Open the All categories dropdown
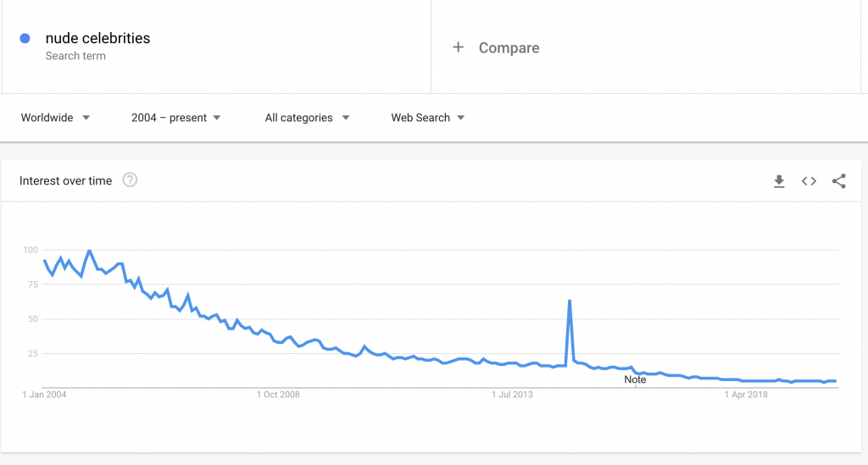868x465 pixels. [x=307, y=118]
